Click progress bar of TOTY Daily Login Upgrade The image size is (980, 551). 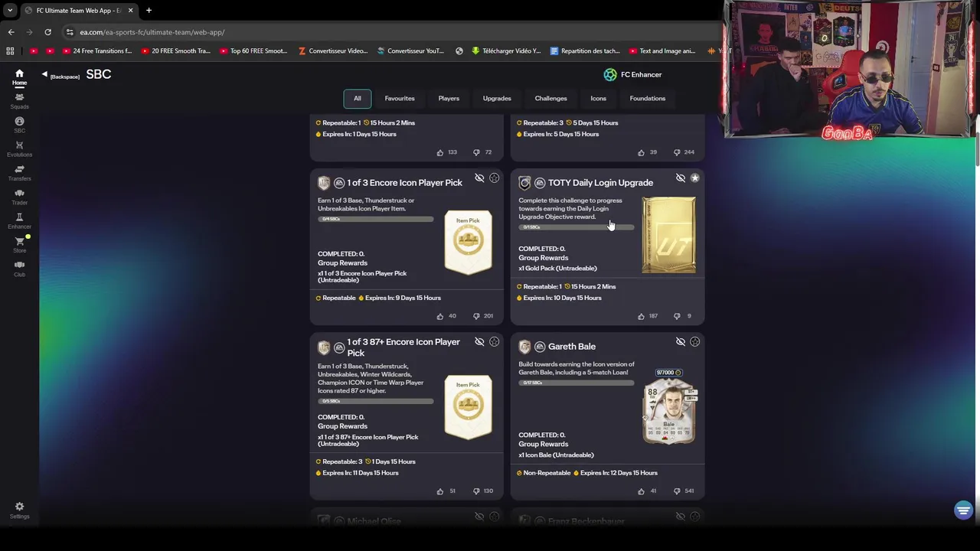[577, 227]
